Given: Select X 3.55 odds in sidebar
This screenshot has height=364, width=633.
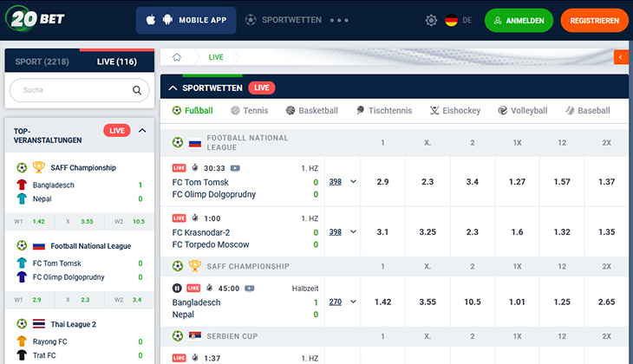Looking at the screenshot, I should 80,221.
